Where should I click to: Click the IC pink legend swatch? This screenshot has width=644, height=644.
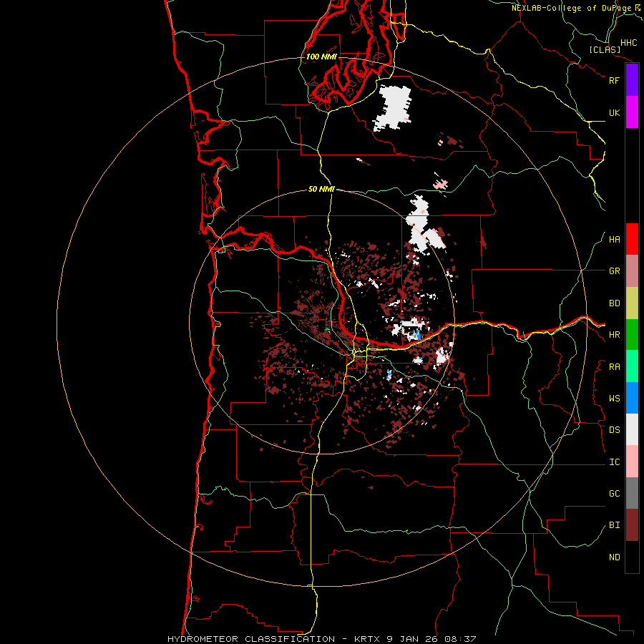pos(632,462)
